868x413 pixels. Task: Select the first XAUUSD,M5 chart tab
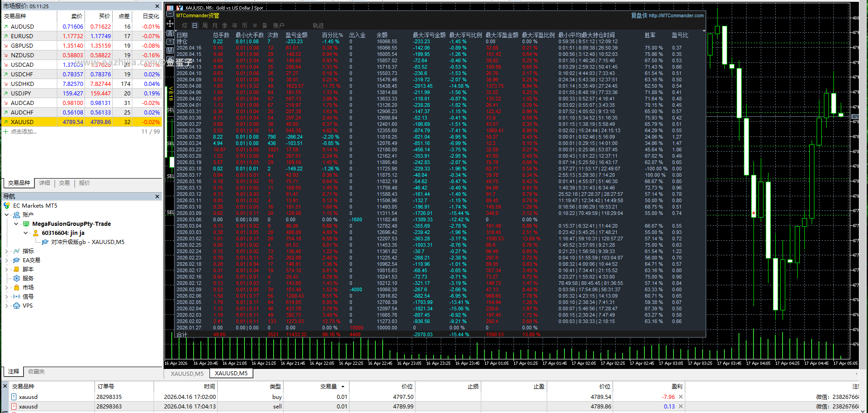tap(187, 374)
